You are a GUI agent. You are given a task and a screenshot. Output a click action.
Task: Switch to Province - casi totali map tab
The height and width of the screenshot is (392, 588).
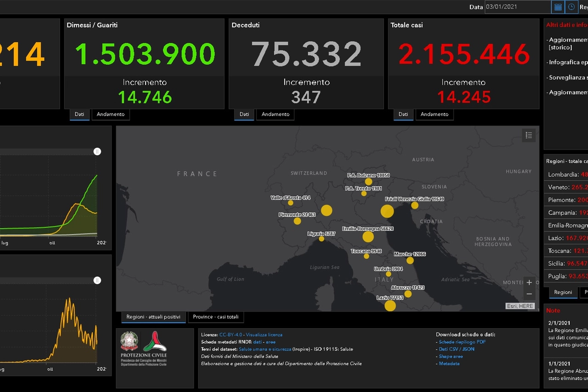(x=215, y=317)
